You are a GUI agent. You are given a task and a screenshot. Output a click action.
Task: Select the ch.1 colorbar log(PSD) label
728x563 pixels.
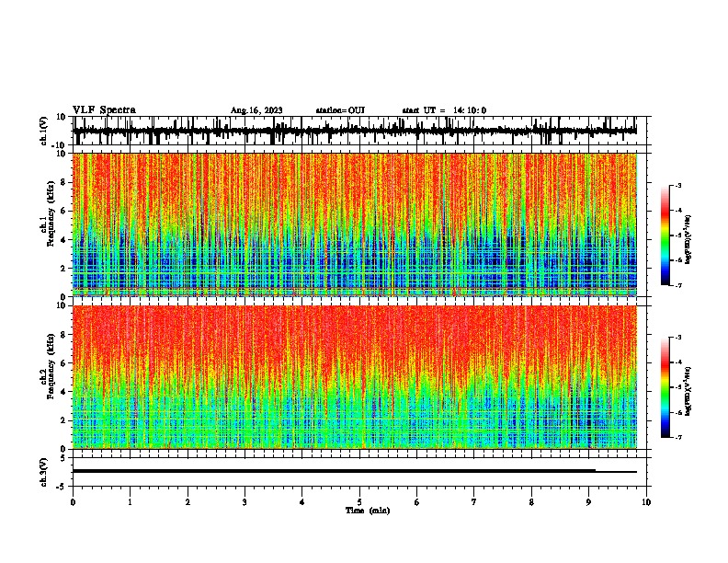688,240
